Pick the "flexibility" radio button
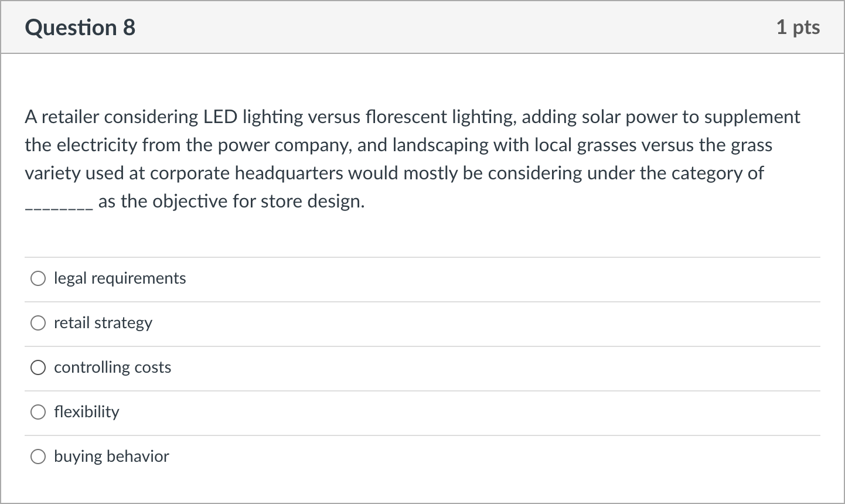This screenshot has width=845, height=504. click(x=38, y=412)
